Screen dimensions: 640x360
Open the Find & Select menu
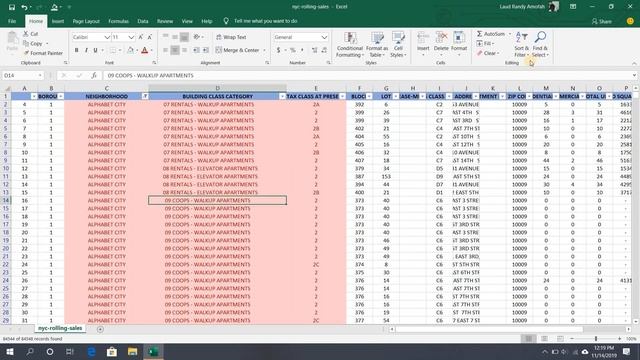(540, 44)
